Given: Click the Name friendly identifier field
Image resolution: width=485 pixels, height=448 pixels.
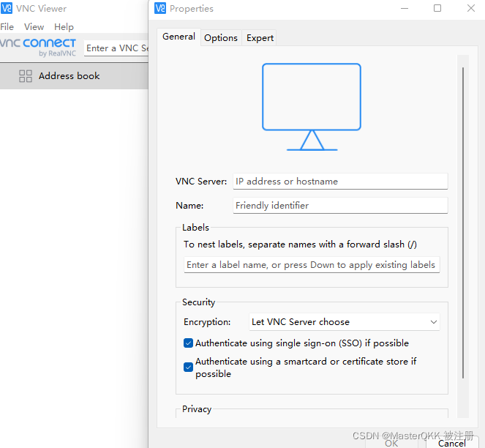Looking at the screenshot, I should 340,205.
